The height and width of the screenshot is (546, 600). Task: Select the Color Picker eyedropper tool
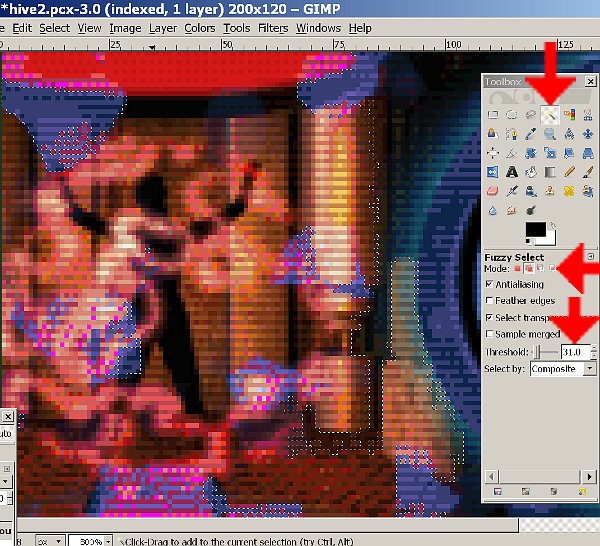coord(530,134)
